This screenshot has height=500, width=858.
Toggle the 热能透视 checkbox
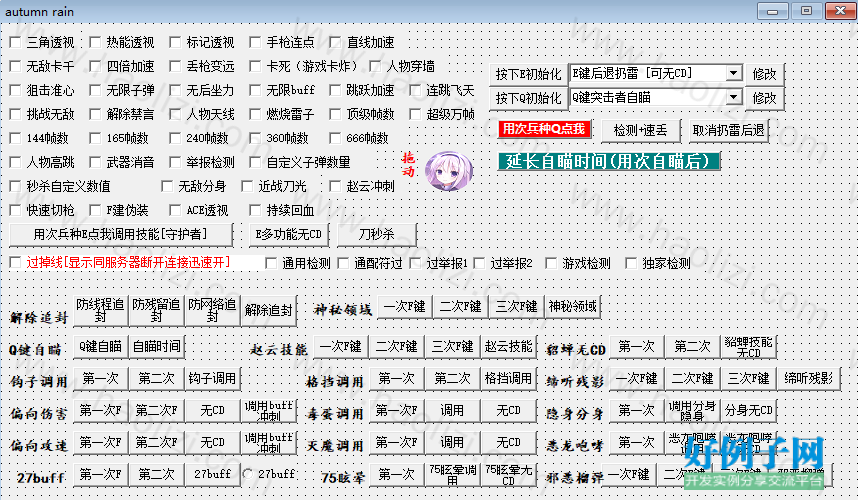click(x=95, y=43)
